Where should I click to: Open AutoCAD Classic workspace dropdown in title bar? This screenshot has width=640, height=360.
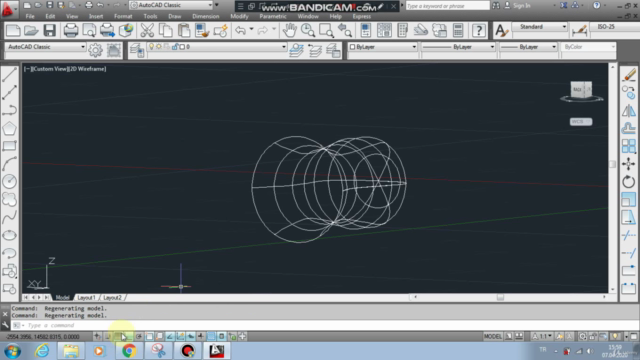172,5
